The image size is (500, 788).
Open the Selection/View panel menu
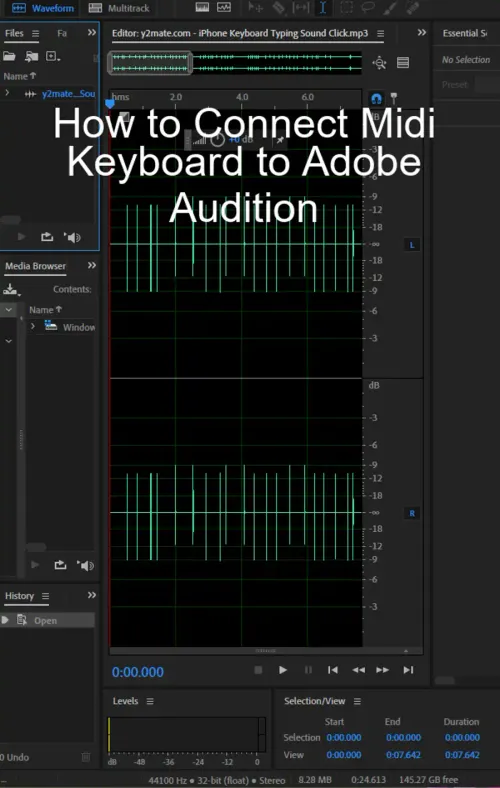[x=357, y=701]
